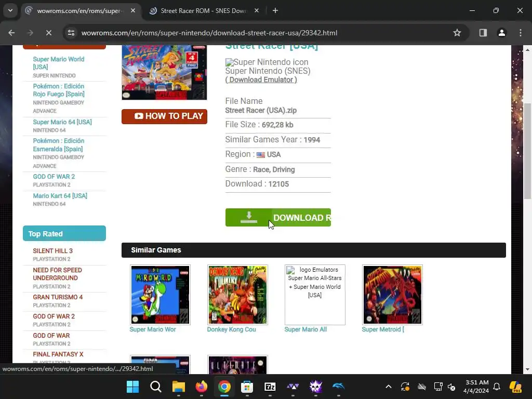Open Microsoft Store from taskbar
This screenshot has width=532, height=399.
tap(247, 387)
